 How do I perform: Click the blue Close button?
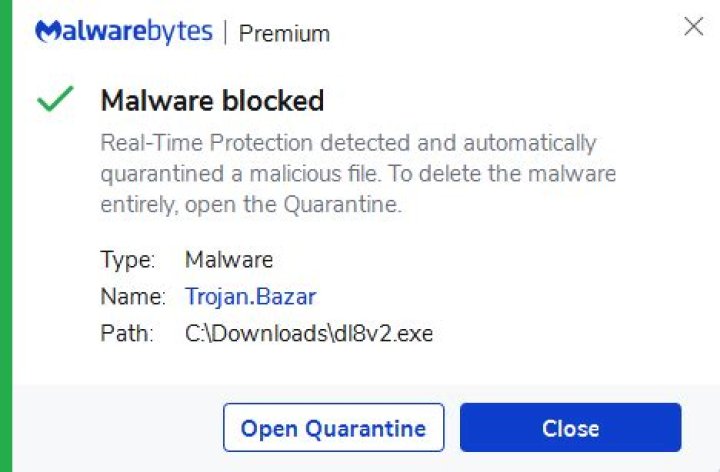click(x=570, y=428)
